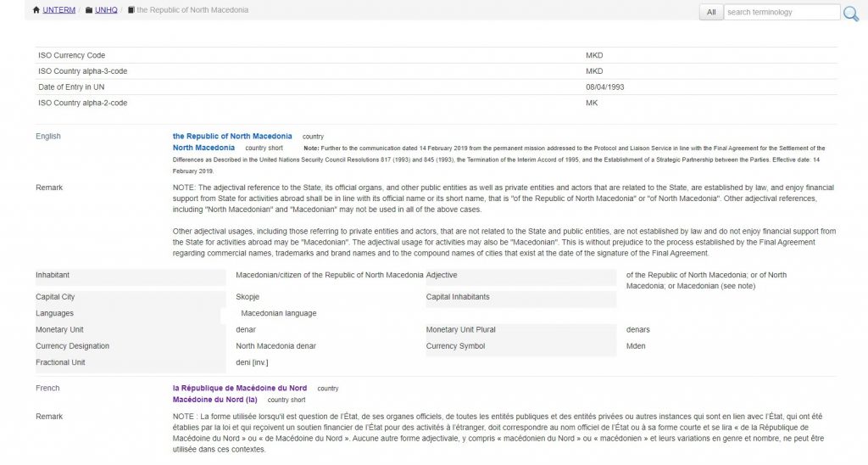Click the book icon in the breadcrumb
This screenshot has width=868, height=465.
click(131, 10)
